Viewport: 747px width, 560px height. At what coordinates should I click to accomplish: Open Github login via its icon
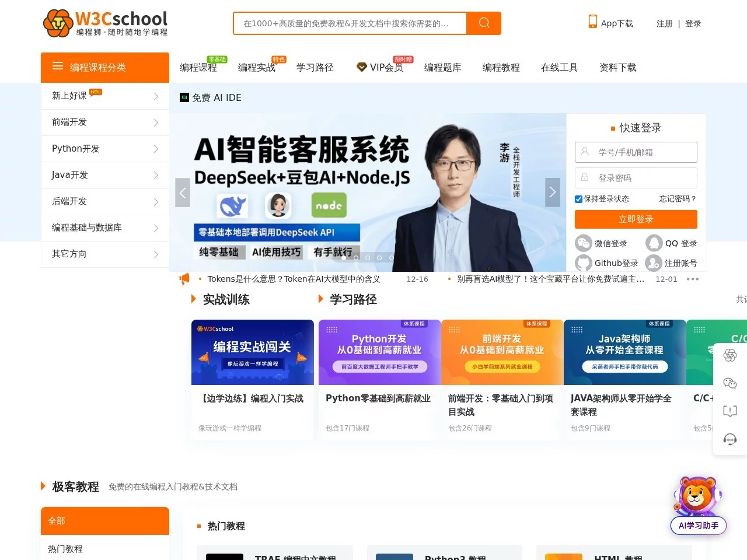(x=584, y=262)
